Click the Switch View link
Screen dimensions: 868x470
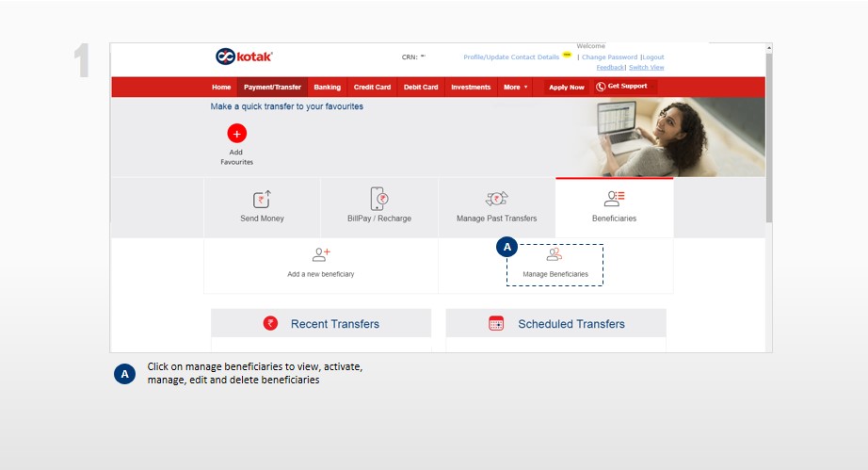(x=646, y=67)
